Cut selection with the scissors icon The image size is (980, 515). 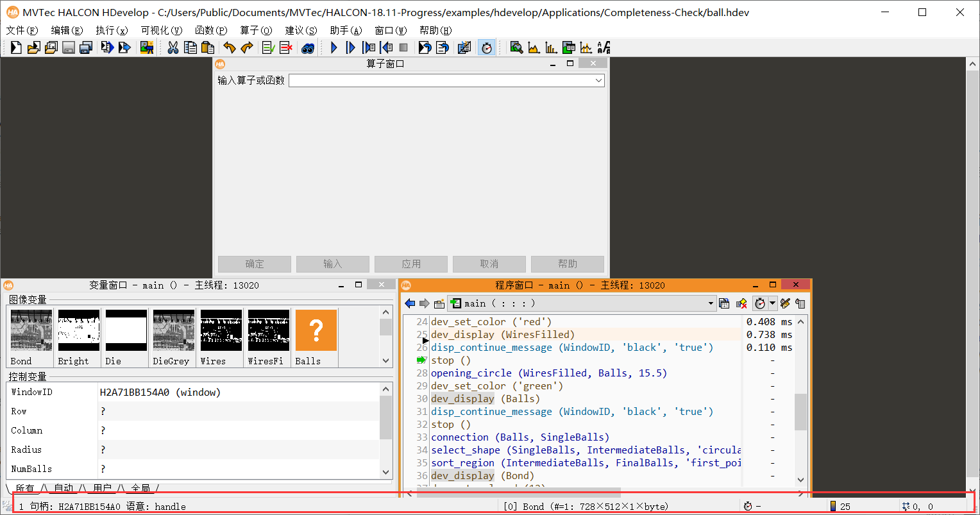173,47
